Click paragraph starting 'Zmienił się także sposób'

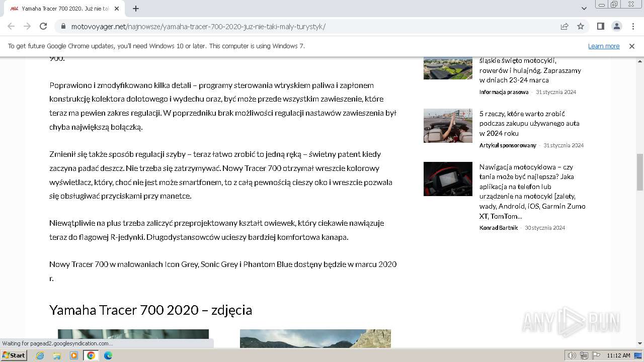[x=221, y=175]
